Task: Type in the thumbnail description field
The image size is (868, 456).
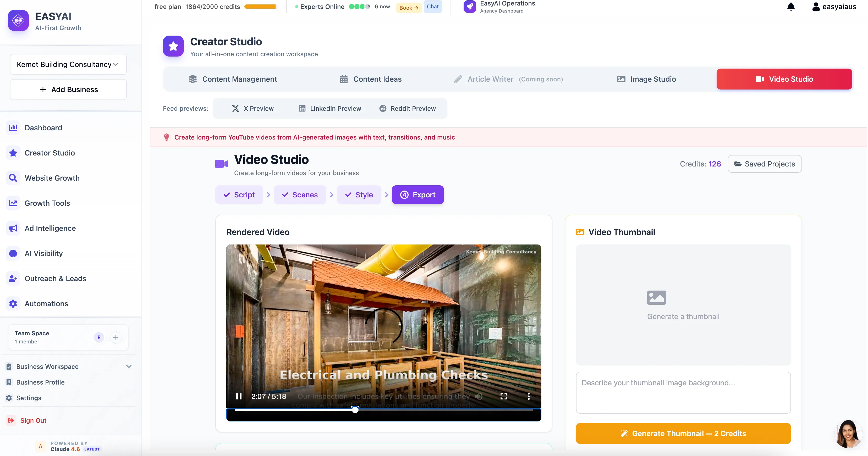Action: click(x=683, y=392)
